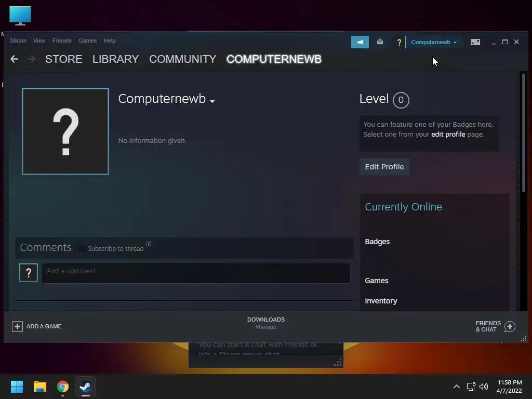Open dropdown arrow next to profile name
532x399 pixels.
click(x=212, y=101)
